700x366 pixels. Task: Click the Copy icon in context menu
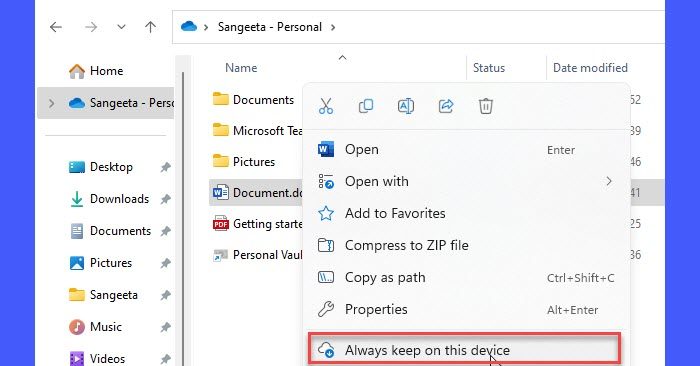click(366, 106)
